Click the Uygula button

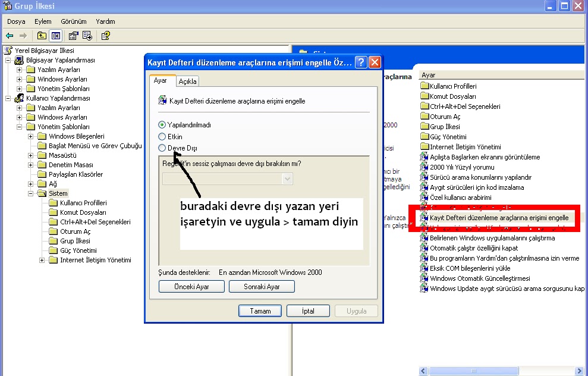356,311
